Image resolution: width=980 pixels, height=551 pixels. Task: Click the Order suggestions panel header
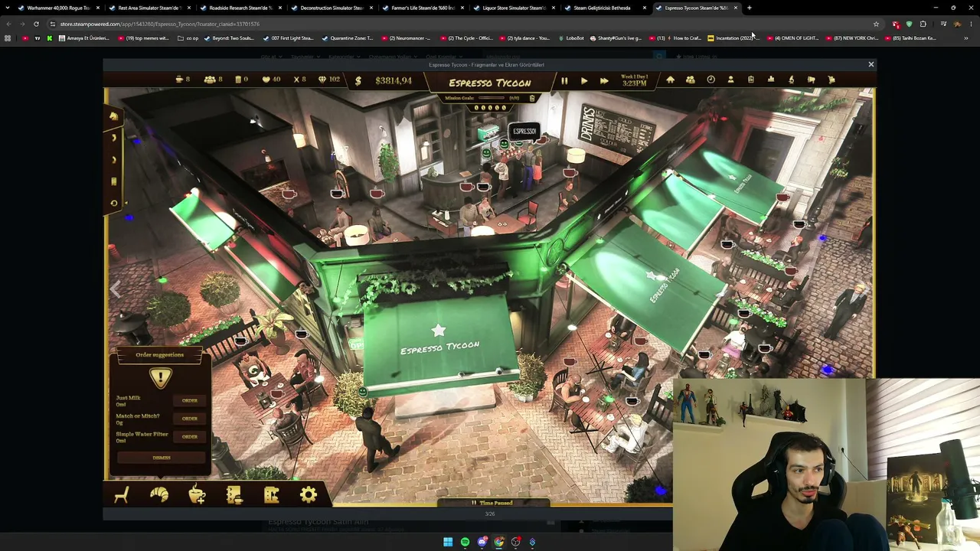click(160, 355)
